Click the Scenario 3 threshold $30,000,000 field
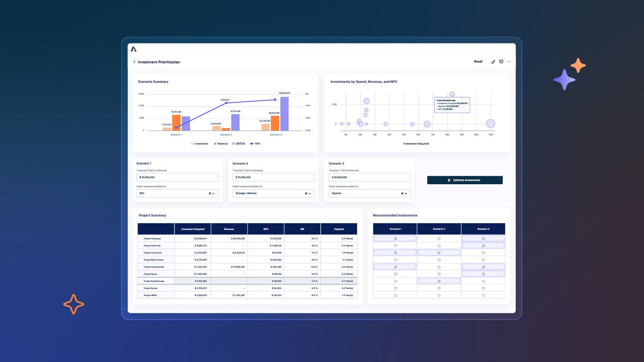This screenshot has height=362, width=644. point(369,177)
